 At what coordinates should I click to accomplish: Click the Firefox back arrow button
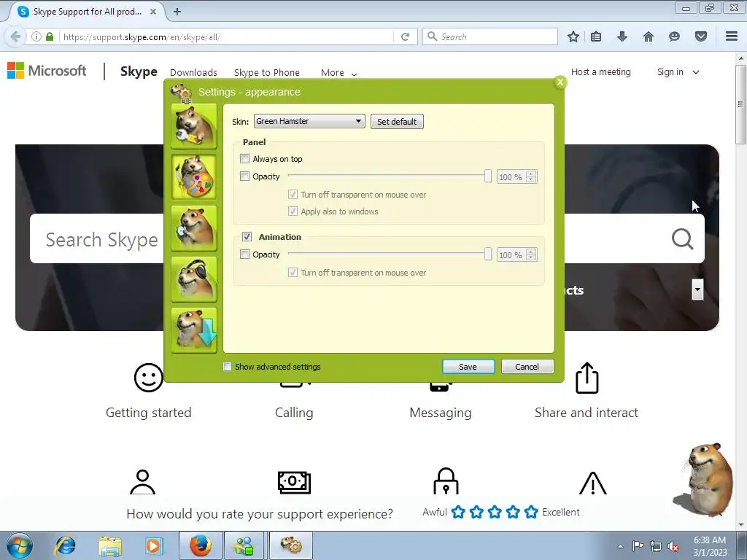(15, 36)
